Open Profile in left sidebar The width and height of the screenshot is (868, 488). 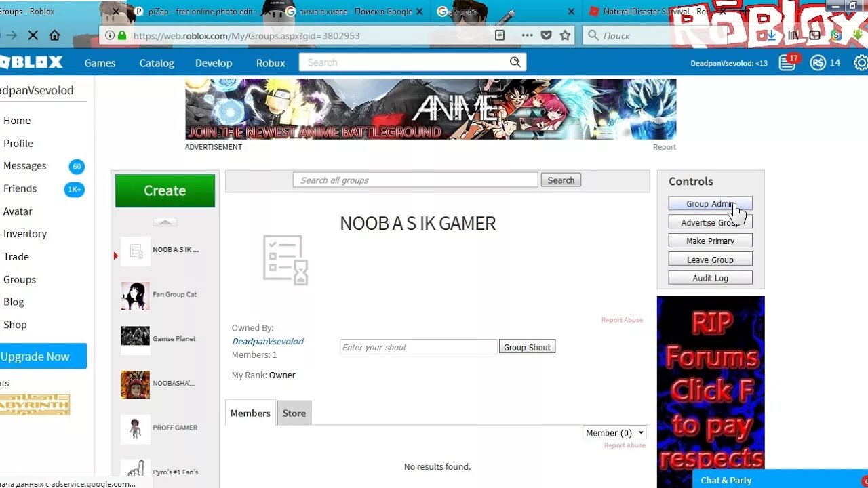pyautogui.click(x=18, y=143)
